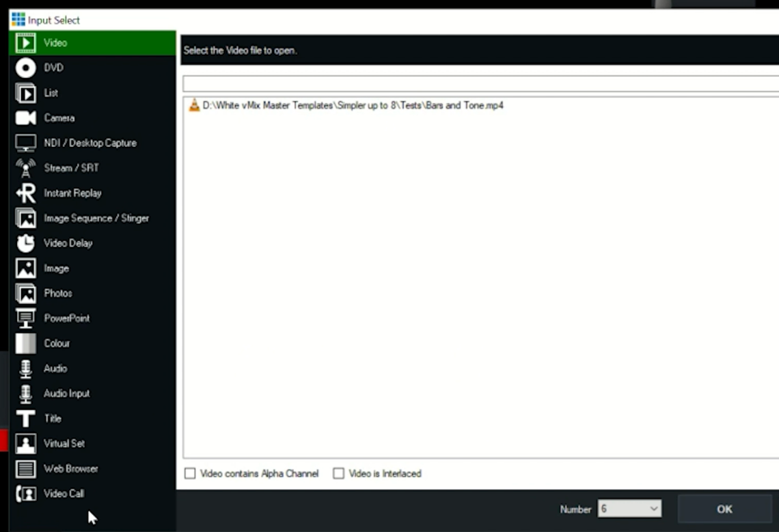Screen dimensions: 779x532
Task: Switch to PowerPoint input label
Action: click(x=66, y=318)
